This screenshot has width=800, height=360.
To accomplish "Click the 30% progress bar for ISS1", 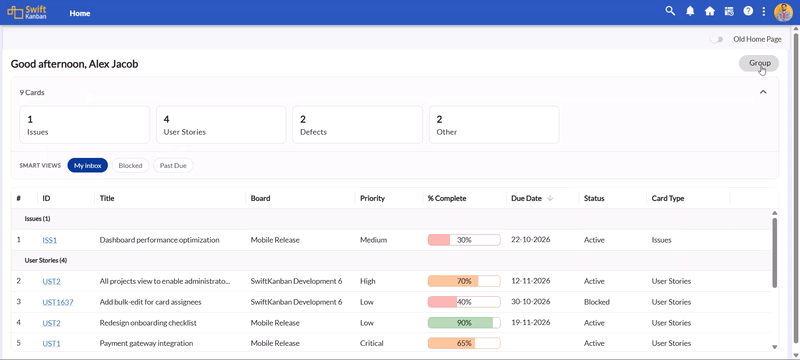I will (x=464, y=240).
